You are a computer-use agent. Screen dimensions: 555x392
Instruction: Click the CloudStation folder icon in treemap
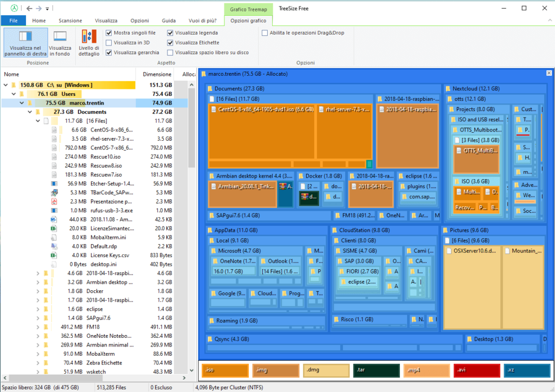[334, 230]
